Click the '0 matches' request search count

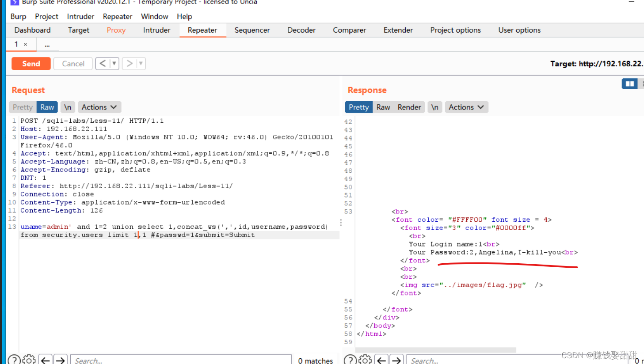pos(315,360)
